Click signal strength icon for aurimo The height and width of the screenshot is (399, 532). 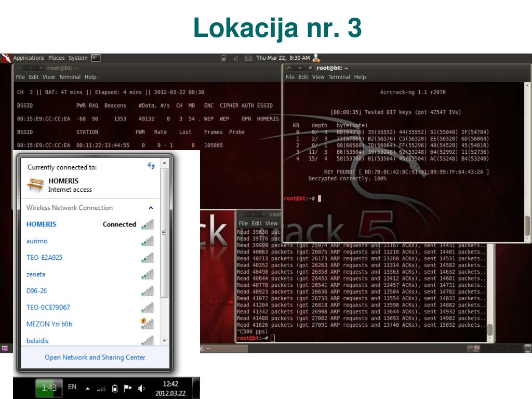[x=148, y=241]
